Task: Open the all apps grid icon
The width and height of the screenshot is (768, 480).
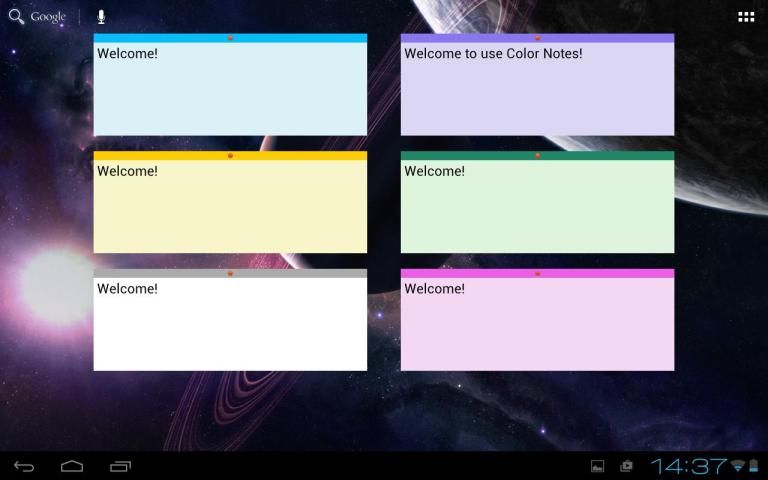Action: [746, 17]
